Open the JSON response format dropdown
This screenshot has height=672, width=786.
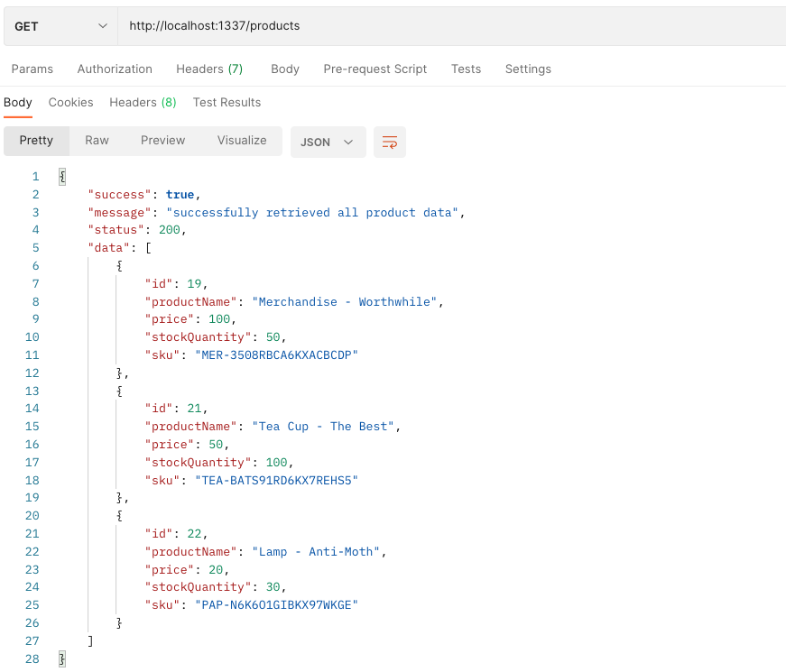coord(327,142)
